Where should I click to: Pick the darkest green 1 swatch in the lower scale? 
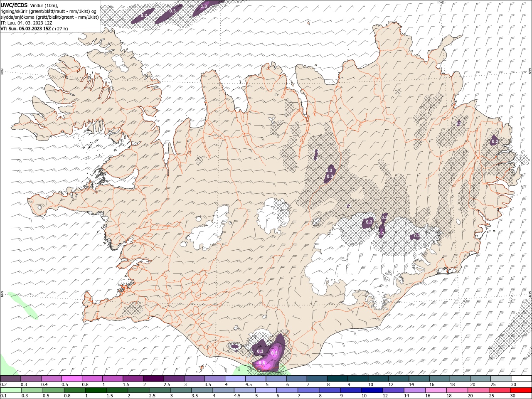[96, 390]
